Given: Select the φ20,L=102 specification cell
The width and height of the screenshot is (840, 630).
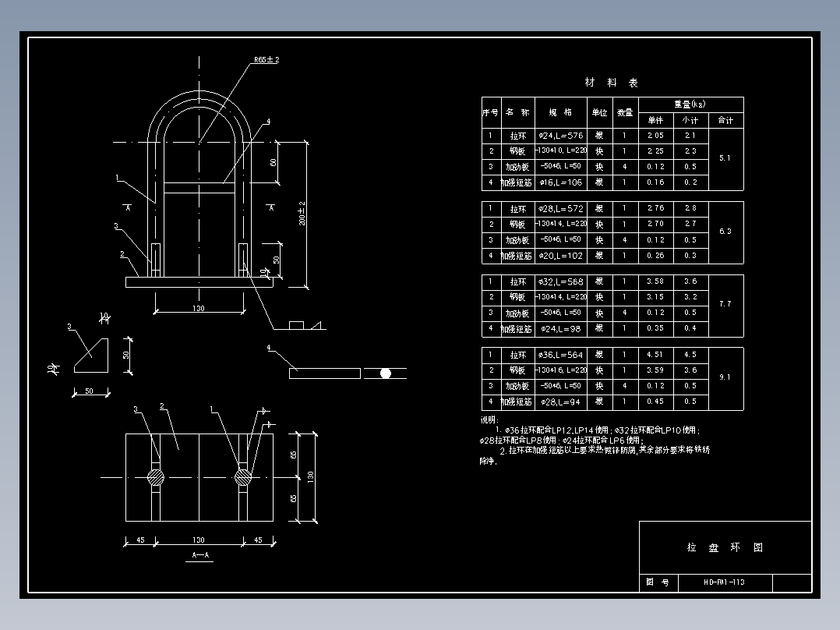Looking at the screenshot, I should click(561, 256).
